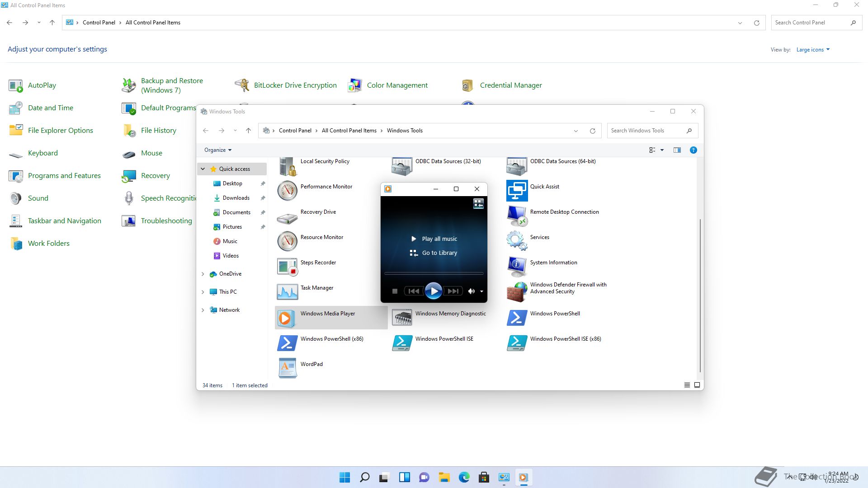Open Resource Monitor icon
This screenshot has width=868, height=488.
click(288, 241)
